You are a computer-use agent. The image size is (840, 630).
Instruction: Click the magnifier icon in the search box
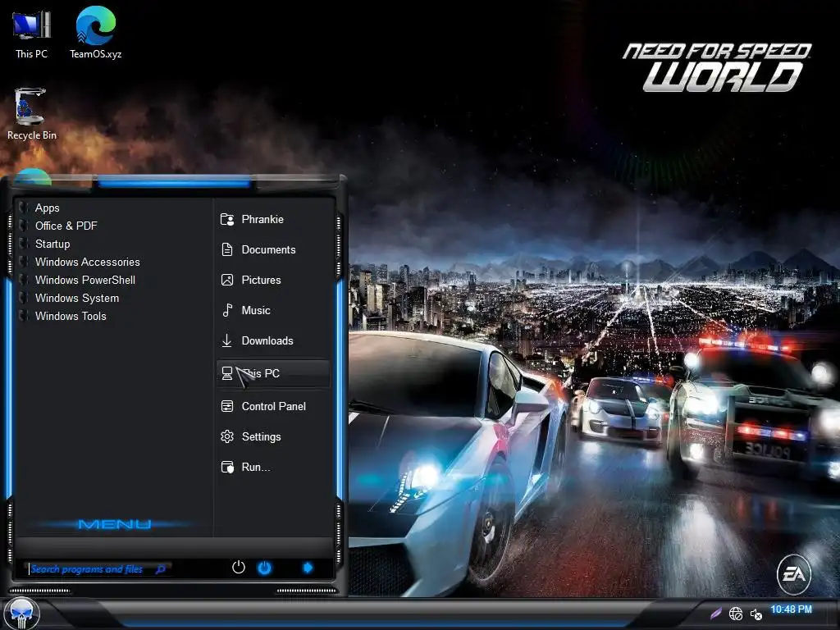coord(160,569)
